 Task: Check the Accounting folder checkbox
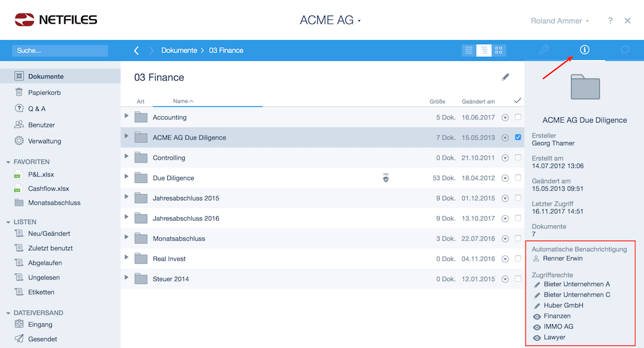(518, 117)
